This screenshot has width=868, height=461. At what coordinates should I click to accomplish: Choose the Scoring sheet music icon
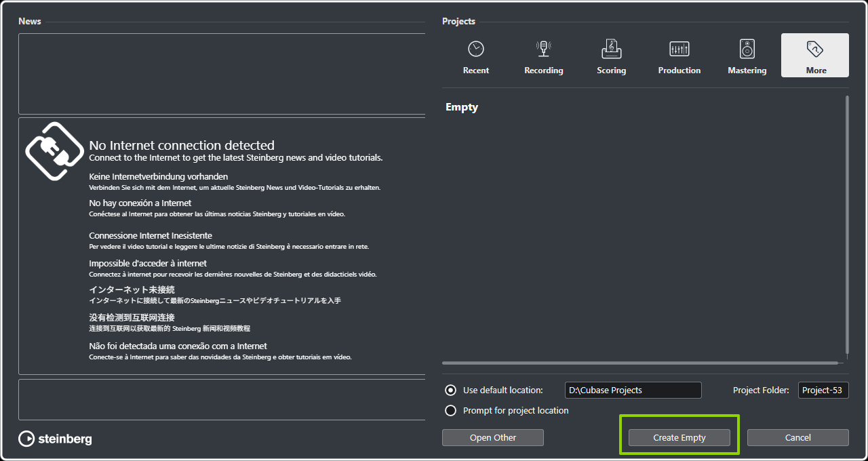[x=611, y=49]
